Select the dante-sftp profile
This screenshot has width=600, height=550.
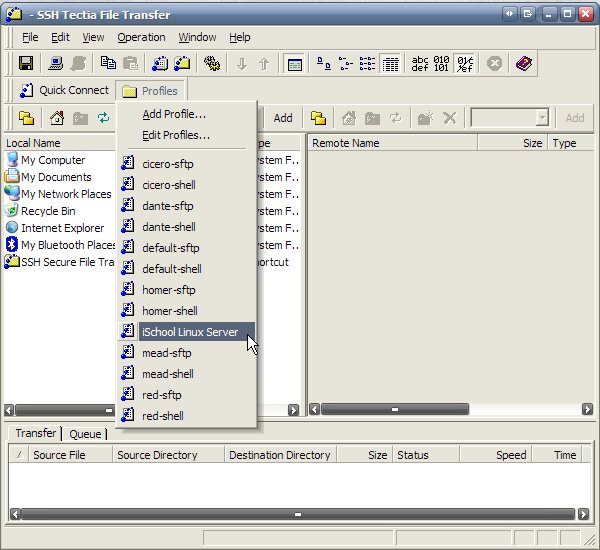(186, 206)
